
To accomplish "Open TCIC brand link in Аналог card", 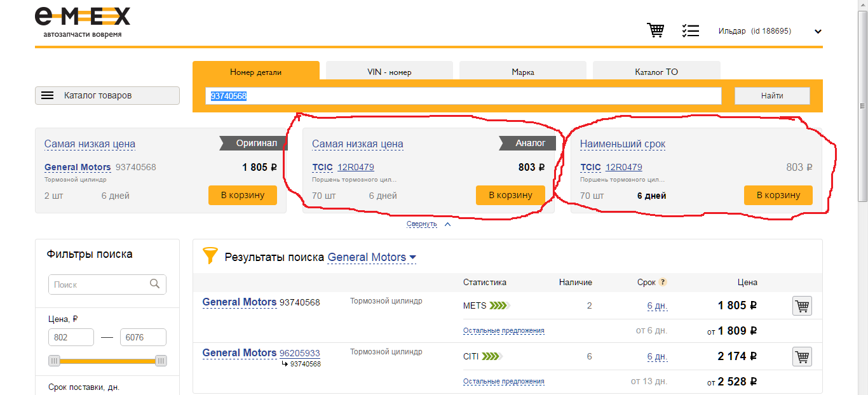I will click(x=322, y=168).
